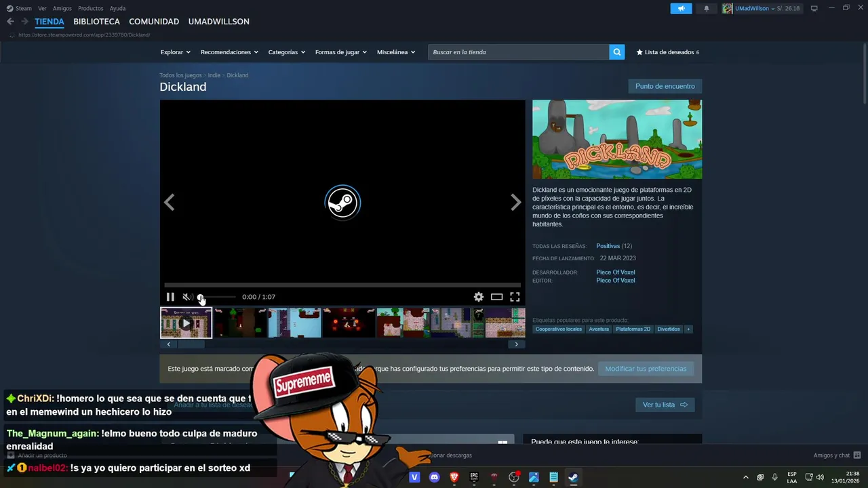
Task: Go back with the navigation arrow
Action: [10, 22]
